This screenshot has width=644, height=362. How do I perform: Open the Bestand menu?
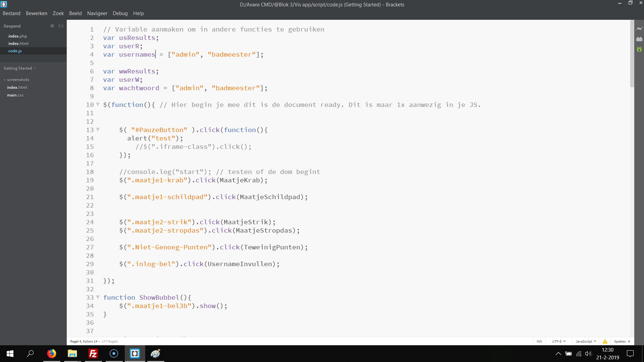coord(11,13)
